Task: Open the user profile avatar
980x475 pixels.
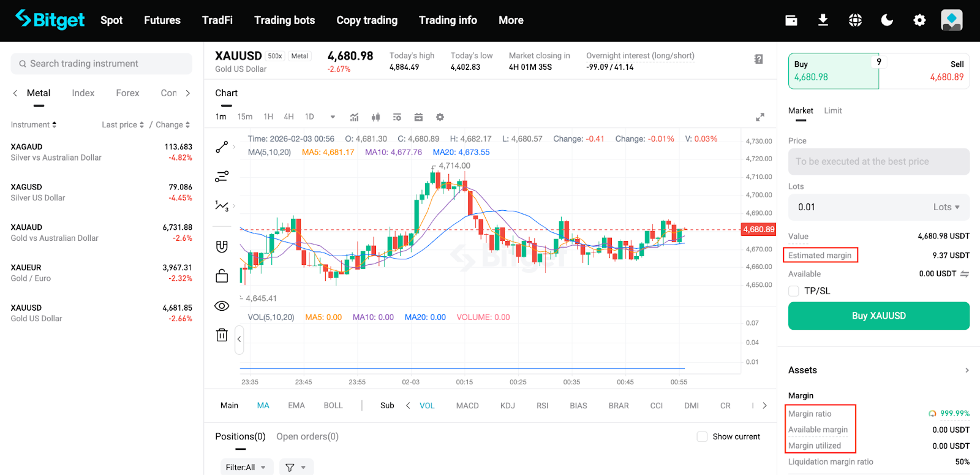Action: 952,20
